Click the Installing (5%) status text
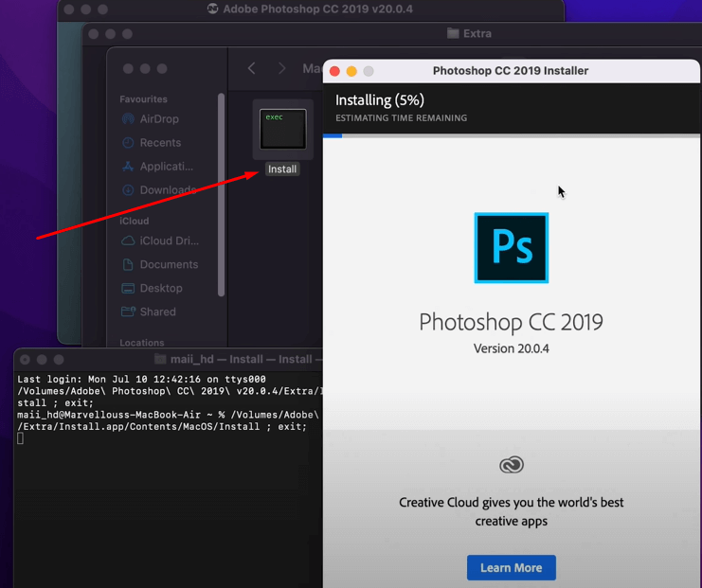702x588 pixels. [x=380, y=99]
